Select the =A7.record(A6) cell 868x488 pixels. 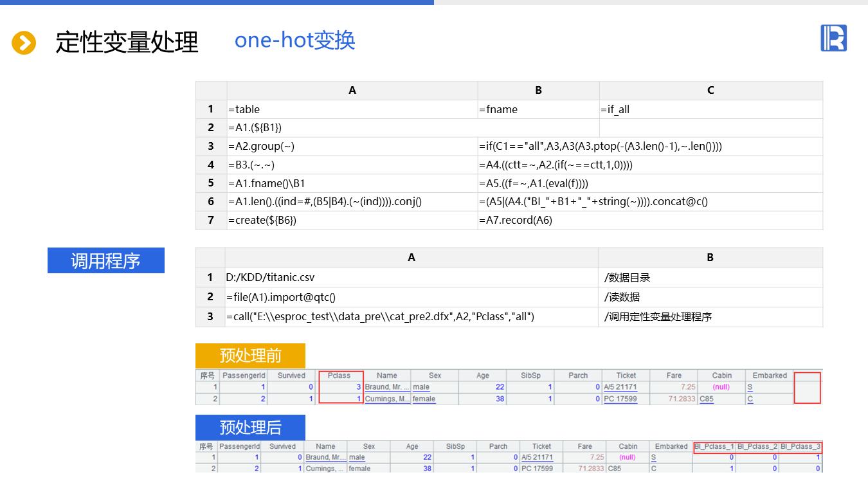[649, 221]
